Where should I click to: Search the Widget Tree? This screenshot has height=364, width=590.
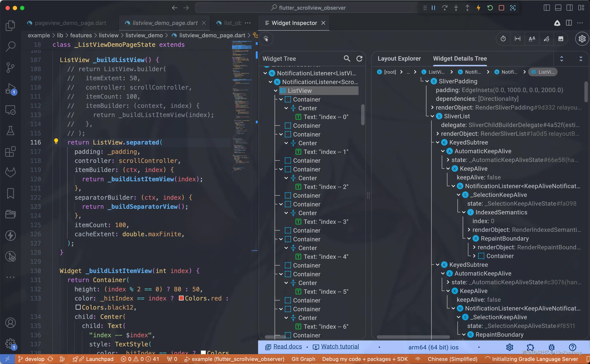347,58
